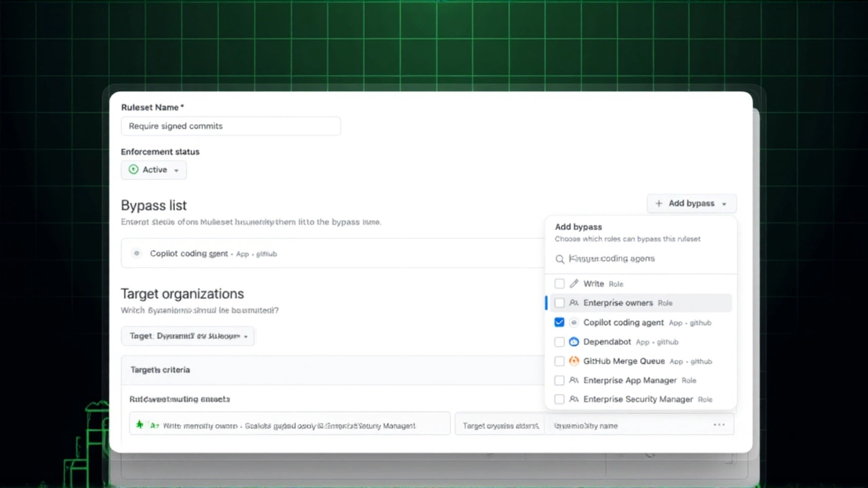Click the Copilot coding agent icon in bypass list
The height and width of the screenshot is (488, 868).
tap(136, 253)
